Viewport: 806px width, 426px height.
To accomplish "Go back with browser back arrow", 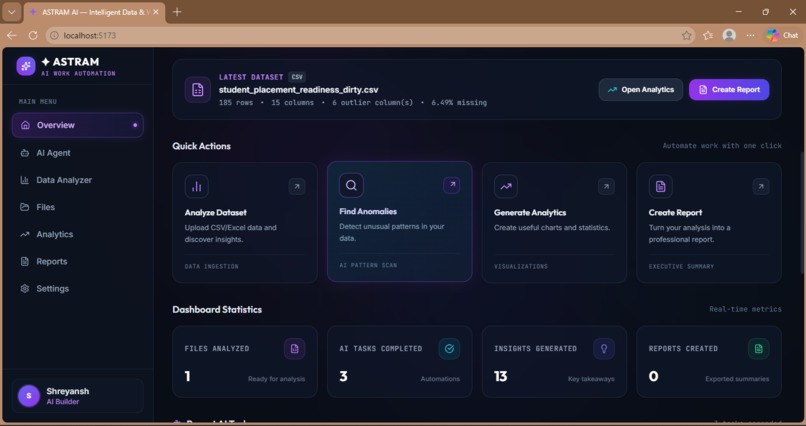I will point(11,35).
